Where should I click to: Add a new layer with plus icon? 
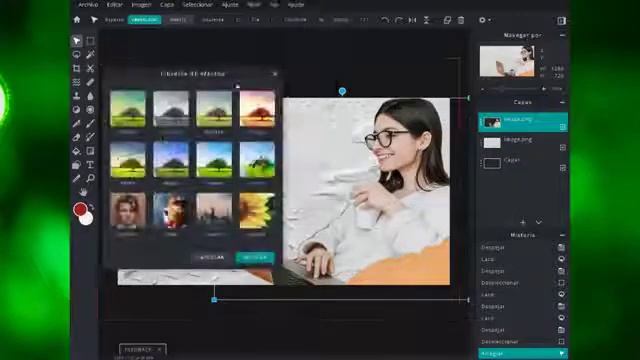[523, 222]
